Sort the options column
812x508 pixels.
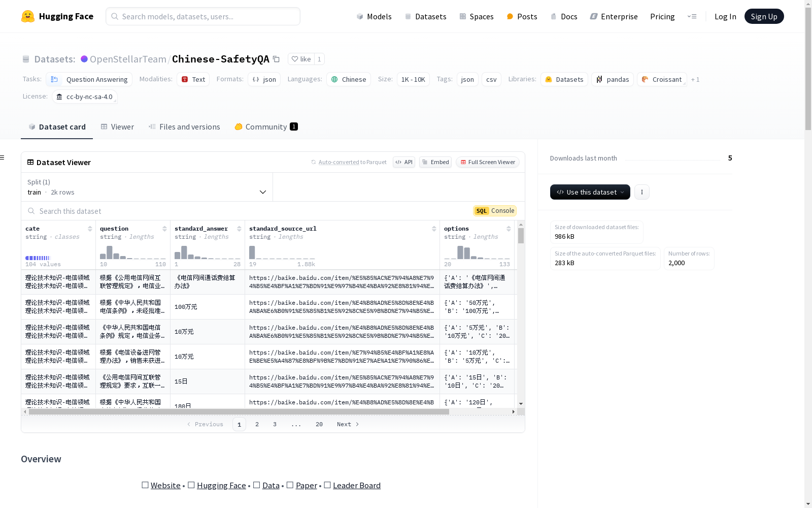coord(509,229)
